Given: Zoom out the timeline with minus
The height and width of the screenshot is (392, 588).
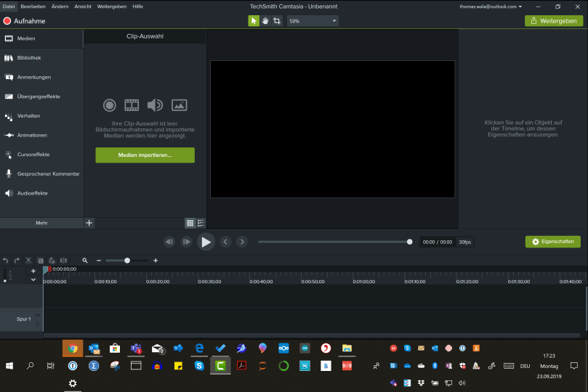Looking at the screenshot, I should pos(99,261).
